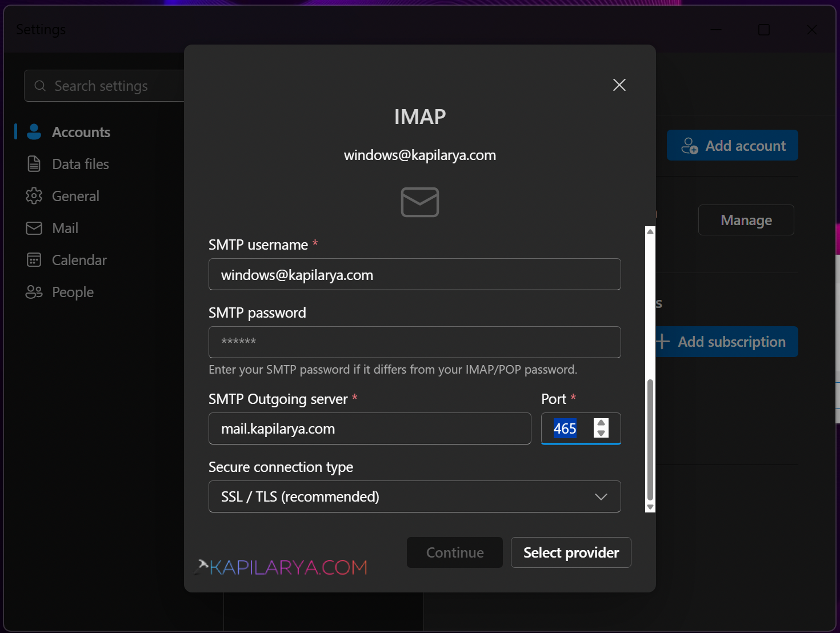Click the Calendar icon in sidebar

coord(34,260)
